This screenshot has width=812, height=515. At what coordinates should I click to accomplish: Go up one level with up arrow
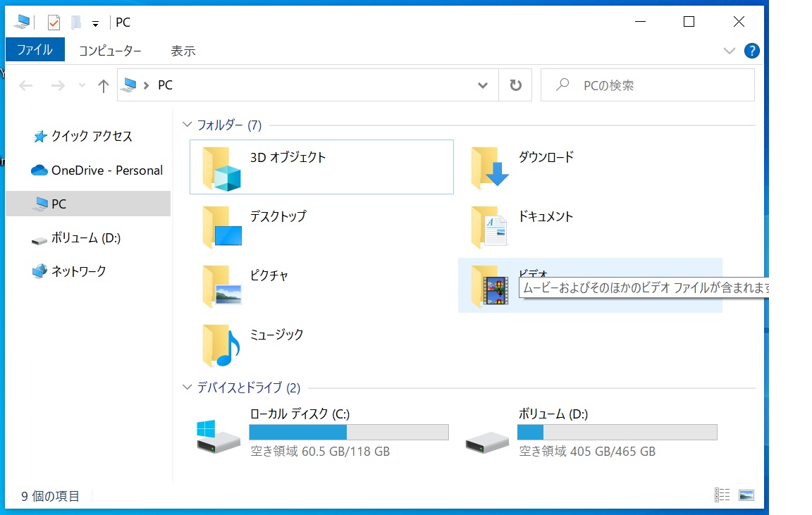(x=104, y=85)
